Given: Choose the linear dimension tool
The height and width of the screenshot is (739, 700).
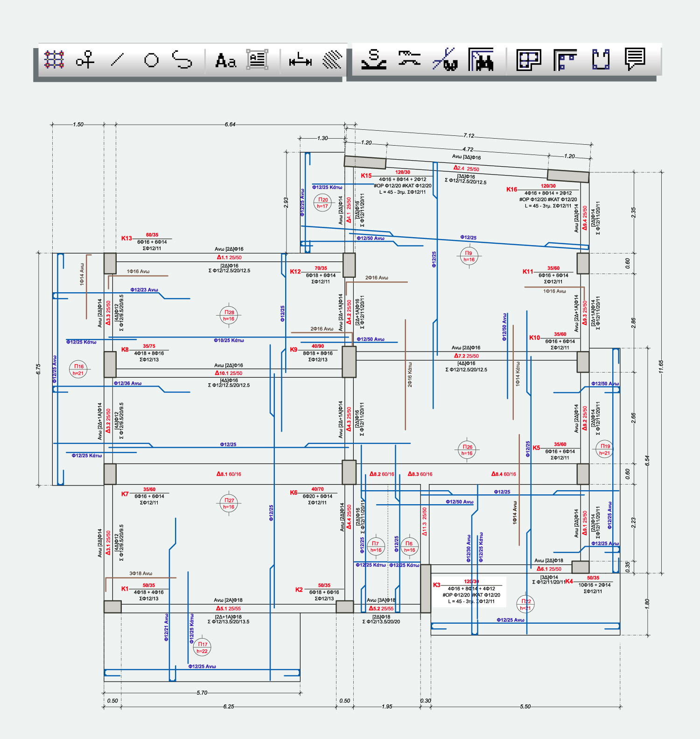Looking at the screenshot, I should click(x=300, y=61).
